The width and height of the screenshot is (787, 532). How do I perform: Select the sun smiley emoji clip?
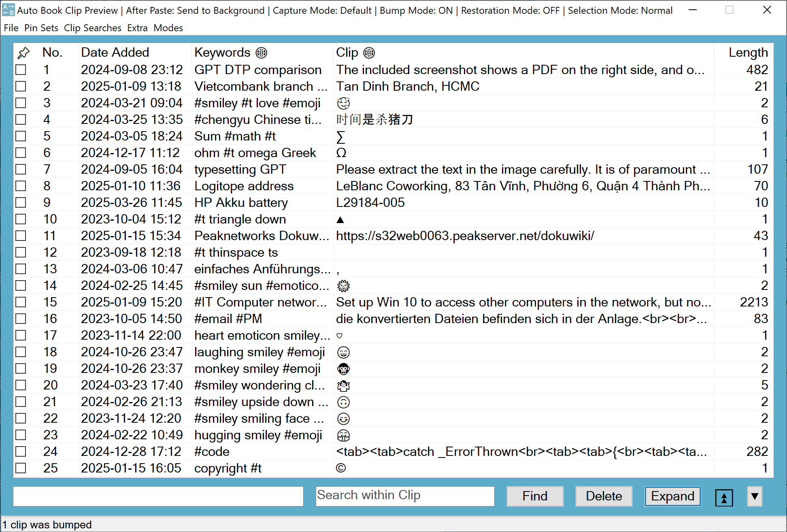tap(343, 286)
